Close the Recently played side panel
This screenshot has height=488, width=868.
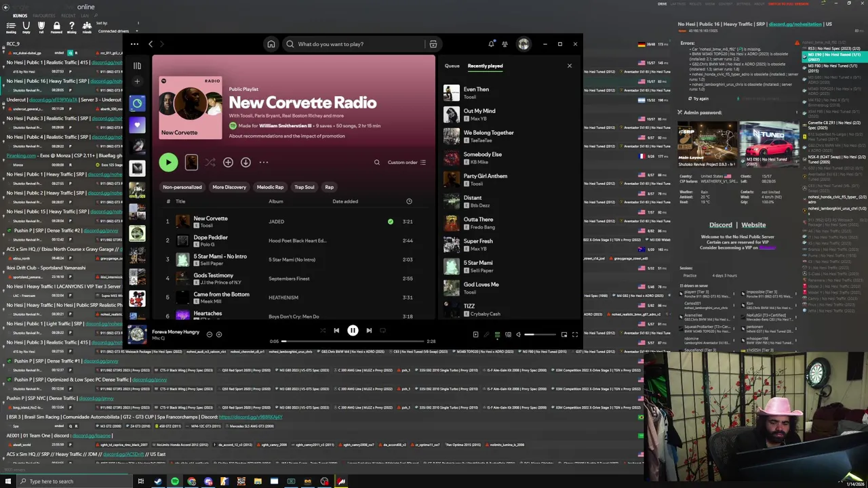(569, 66)
